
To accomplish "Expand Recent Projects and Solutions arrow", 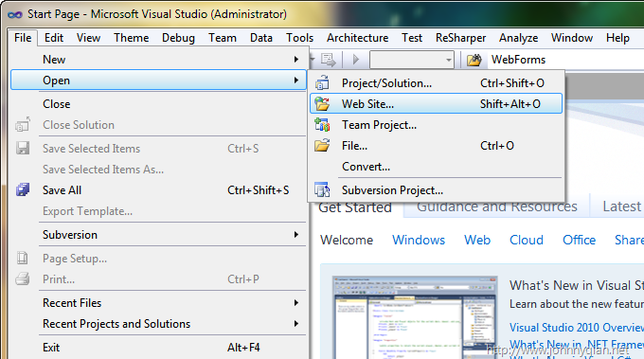I will (x=296, y=324).
